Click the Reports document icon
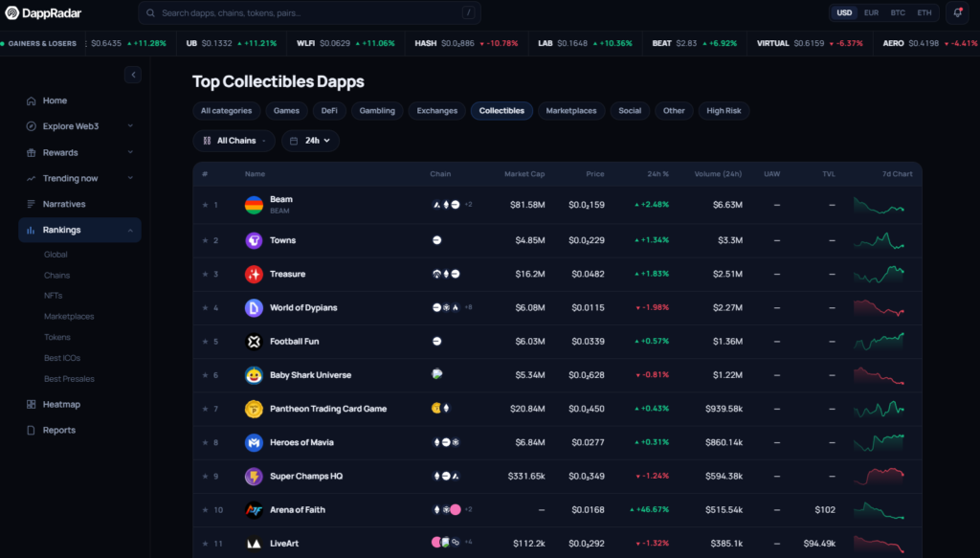The image size is (980, 558). pyautogui.click(x=31, y=430)
